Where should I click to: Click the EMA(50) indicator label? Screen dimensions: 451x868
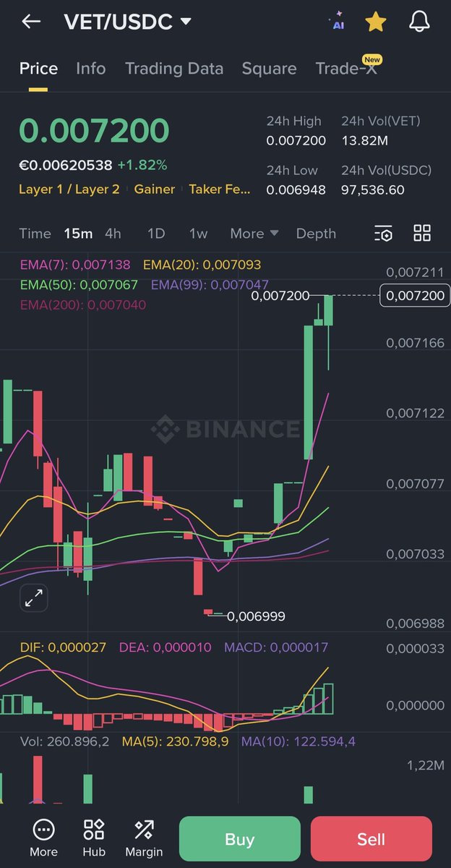(x=79, y=285)
